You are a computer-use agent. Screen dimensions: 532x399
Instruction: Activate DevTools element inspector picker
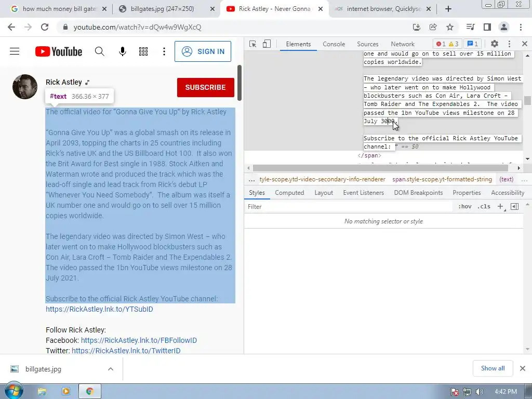point(253,44)
